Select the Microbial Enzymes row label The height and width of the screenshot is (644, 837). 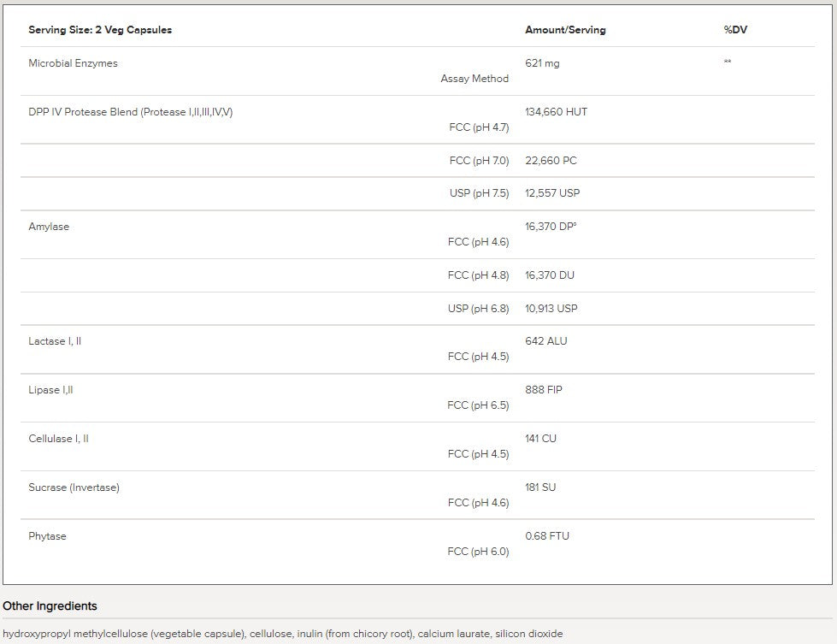(73, 63)
